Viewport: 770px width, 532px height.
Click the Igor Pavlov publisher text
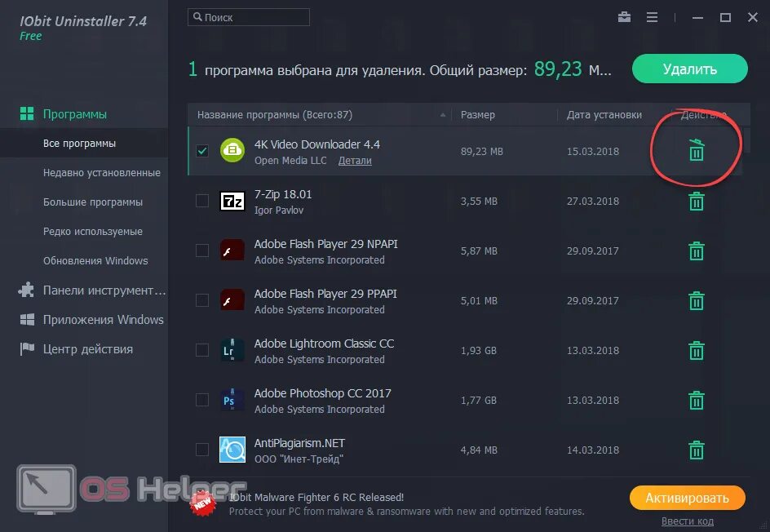click(x=278, y=211)
